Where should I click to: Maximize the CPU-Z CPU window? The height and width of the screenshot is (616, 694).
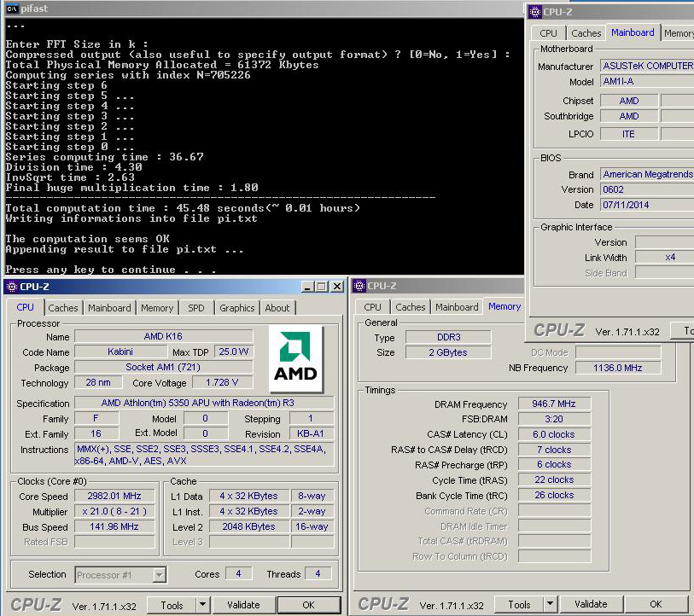tap(322, 287)
